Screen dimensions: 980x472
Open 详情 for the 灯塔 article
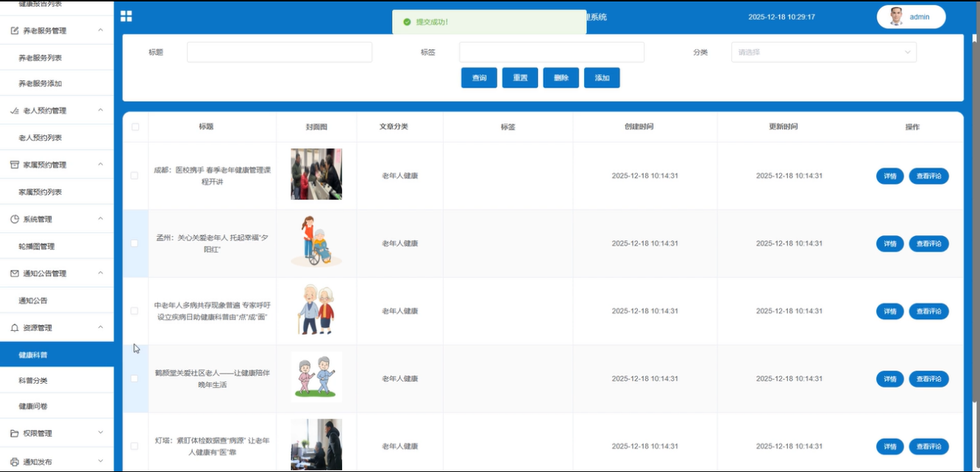pyautogui.click(x=890, y=447)
